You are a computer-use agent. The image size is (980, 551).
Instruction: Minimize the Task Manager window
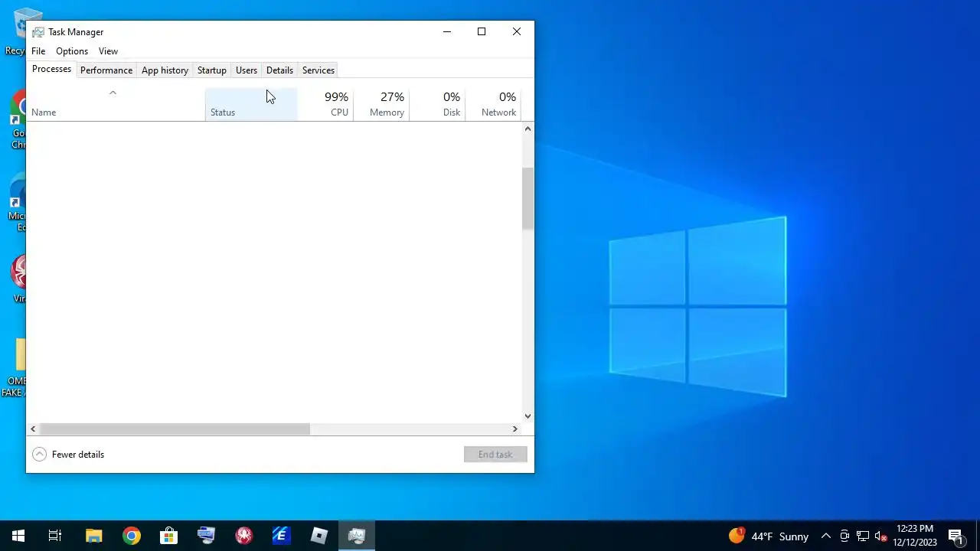(447, 31)
